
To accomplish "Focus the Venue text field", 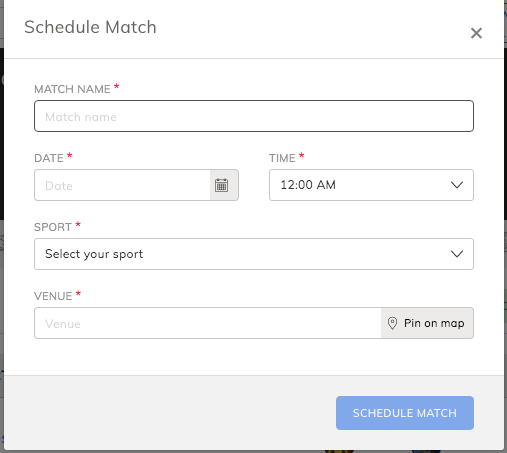I will [x=208, y=323].
